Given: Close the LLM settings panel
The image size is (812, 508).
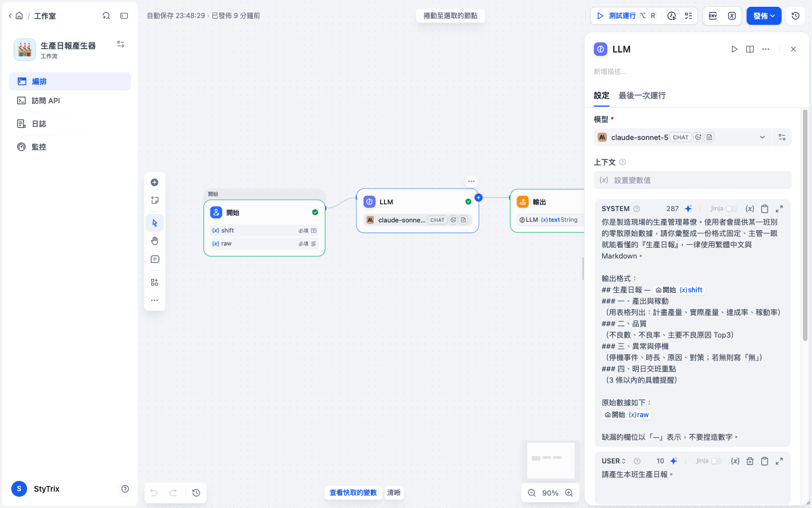Looking at the screenshot, I should coord(793,49).
